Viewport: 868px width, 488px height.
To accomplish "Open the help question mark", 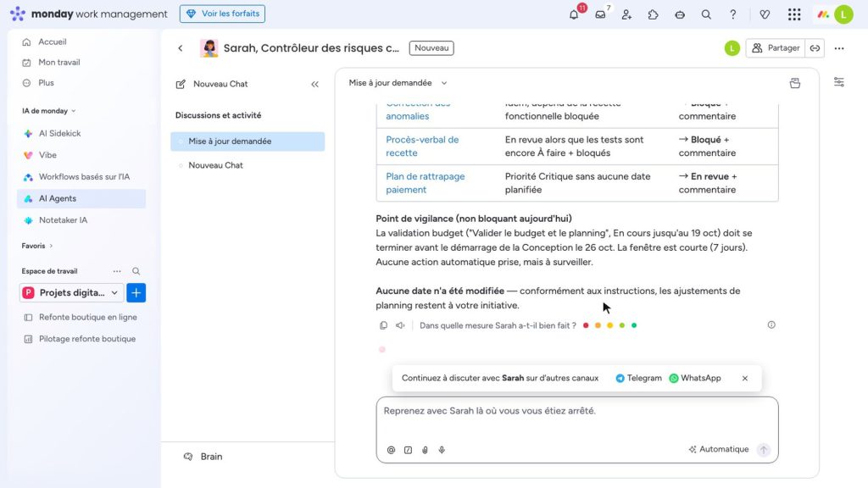I will [x=733, y=14].
